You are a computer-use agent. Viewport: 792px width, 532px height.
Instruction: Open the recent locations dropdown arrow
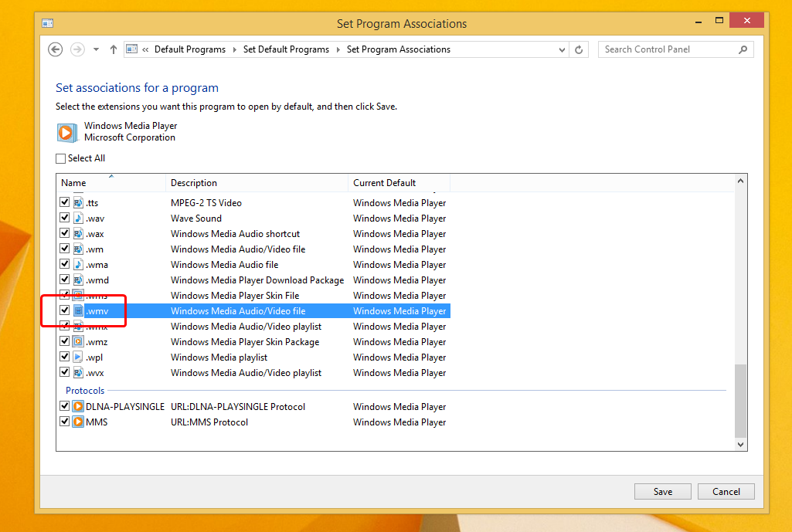coord(96,49)
